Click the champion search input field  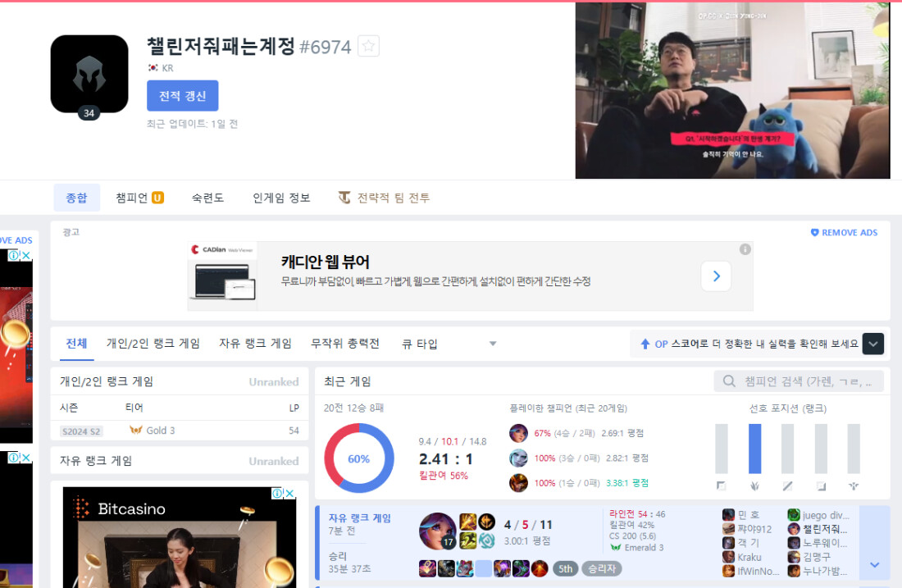click(799, 381)
